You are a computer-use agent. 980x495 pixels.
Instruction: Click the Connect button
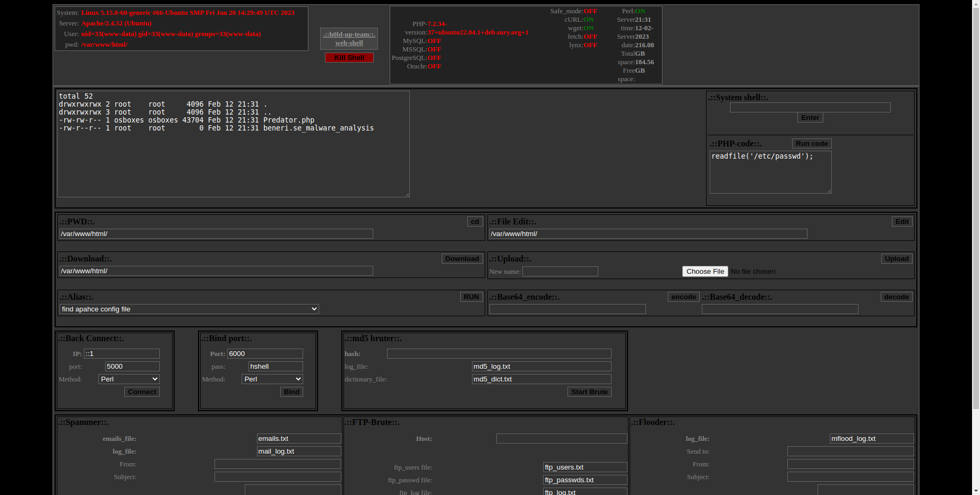(142, 392)
